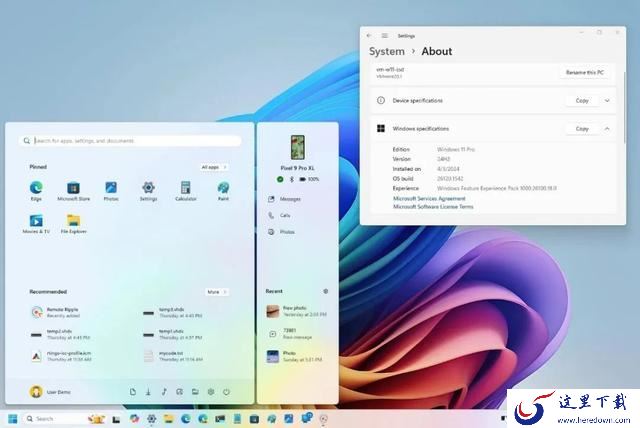Image resolution: width=640 pixels, height=428 pixels.
Task: Click the OS build row in Windows specifications
Action: pyautogui.click(x=428, y=179)
